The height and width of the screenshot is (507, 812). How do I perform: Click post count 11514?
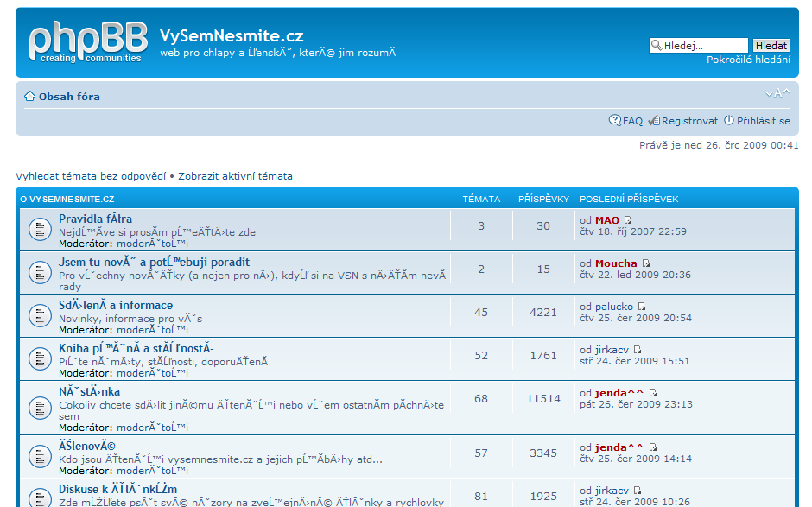pos(543,399)
